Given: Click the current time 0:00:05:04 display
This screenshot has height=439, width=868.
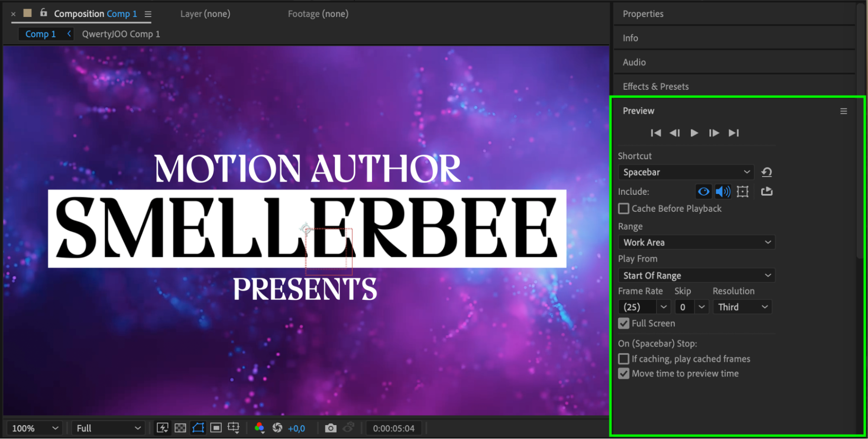Looking at the screenshot, I should click(x=393, y=428).
